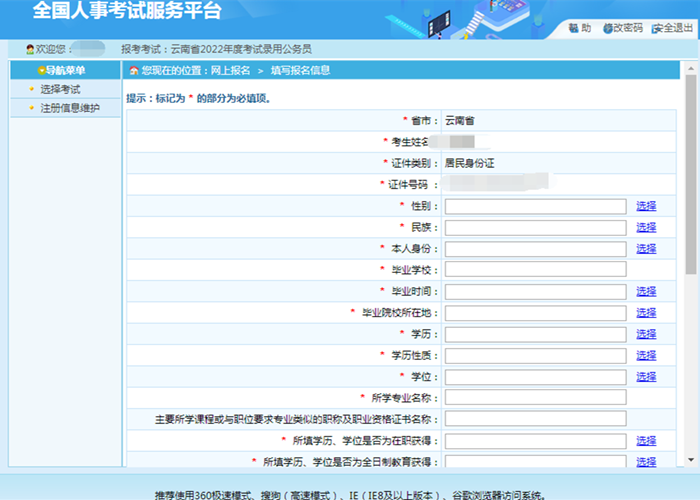Click the change password (改密码) icon
700x500 pixels.
tap(608, 28)
